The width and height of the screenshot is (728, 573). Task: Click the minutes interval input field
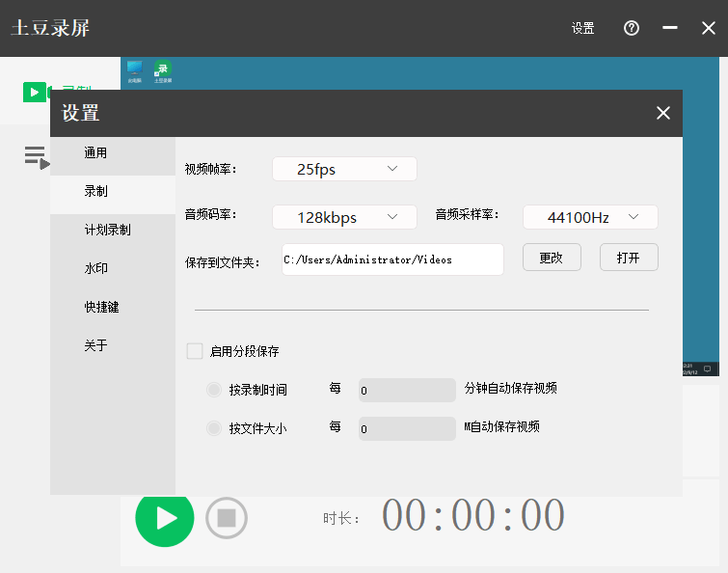407,390
